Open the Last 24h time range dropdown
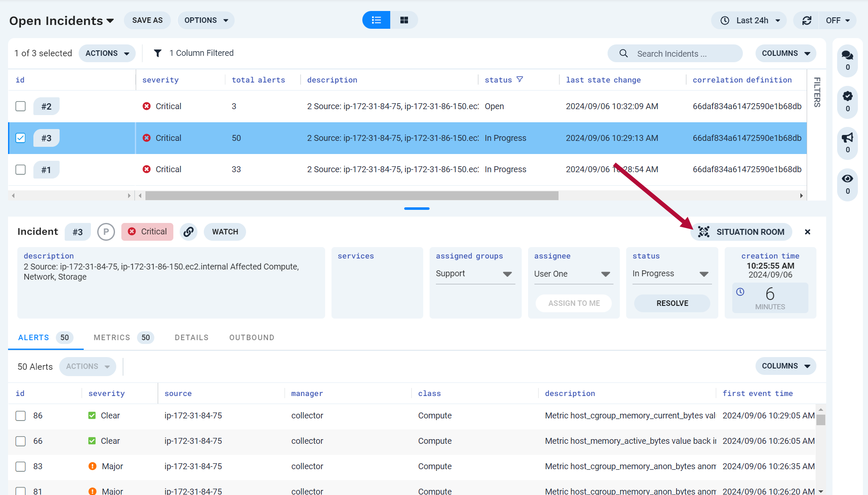The image size is (868, 495). [x=749, y=20]
